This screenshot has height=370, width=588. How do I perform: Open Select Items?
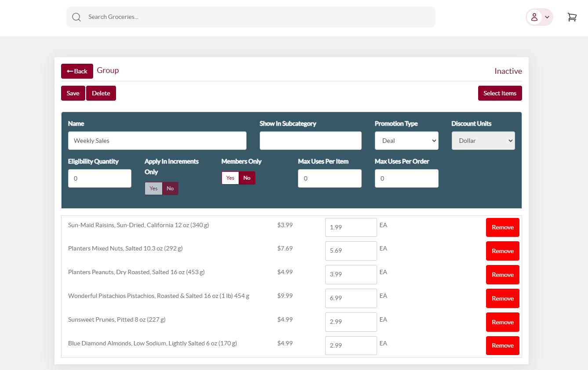500,93
